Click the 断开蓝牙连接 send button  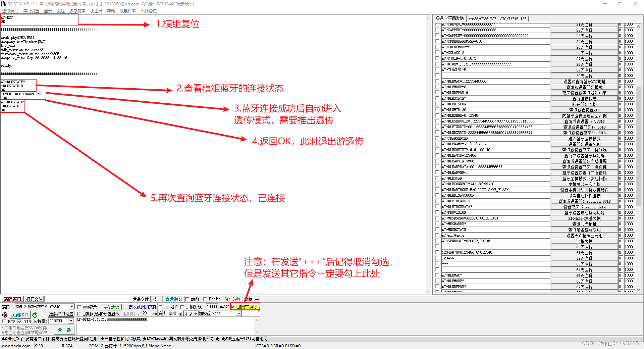584,104
